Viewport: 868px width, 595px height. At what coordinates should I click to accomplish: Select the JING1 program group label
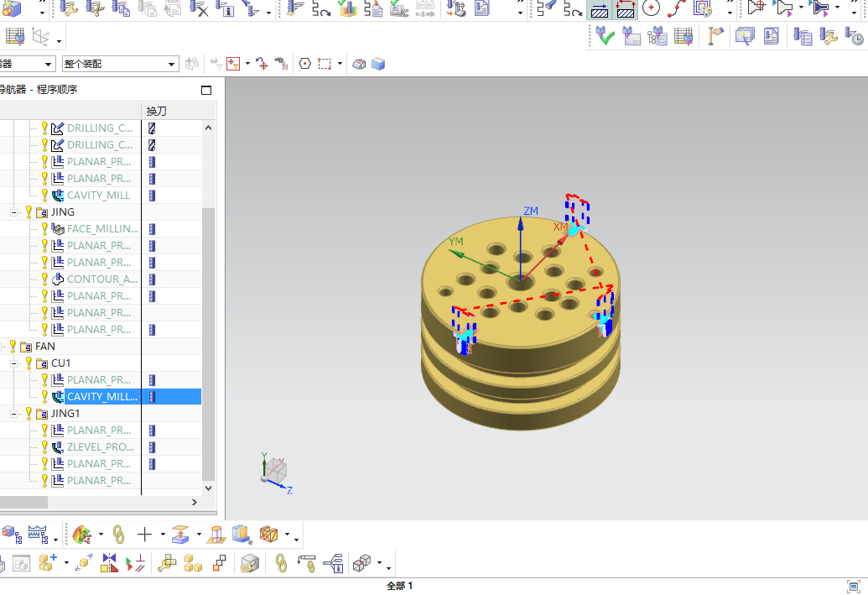tap(65, 413)
